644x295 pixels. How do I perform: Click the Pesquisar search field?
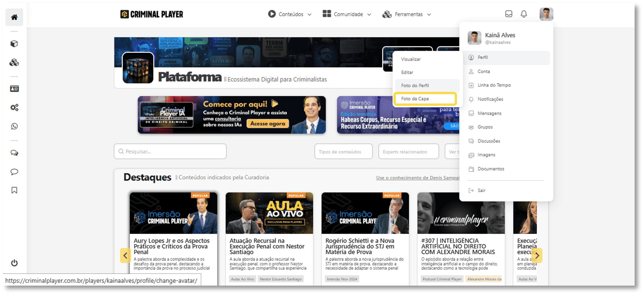click(170, 152)
